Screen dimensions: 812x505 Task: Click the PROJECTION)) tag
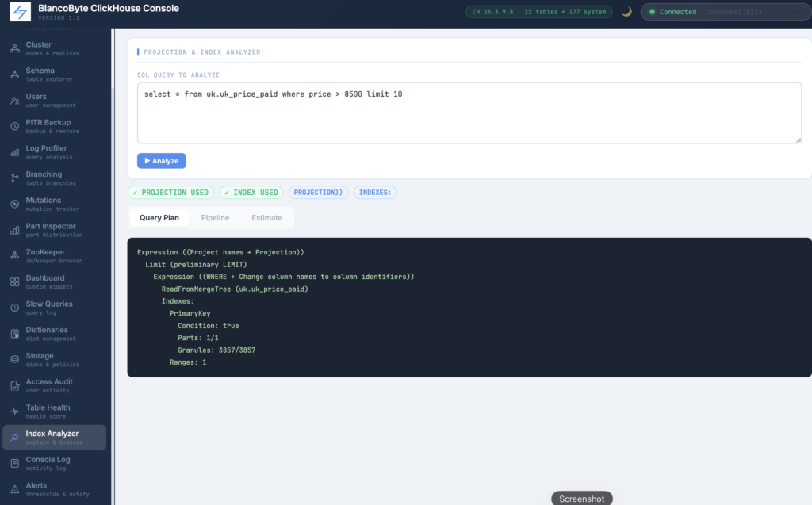(318, 192)
